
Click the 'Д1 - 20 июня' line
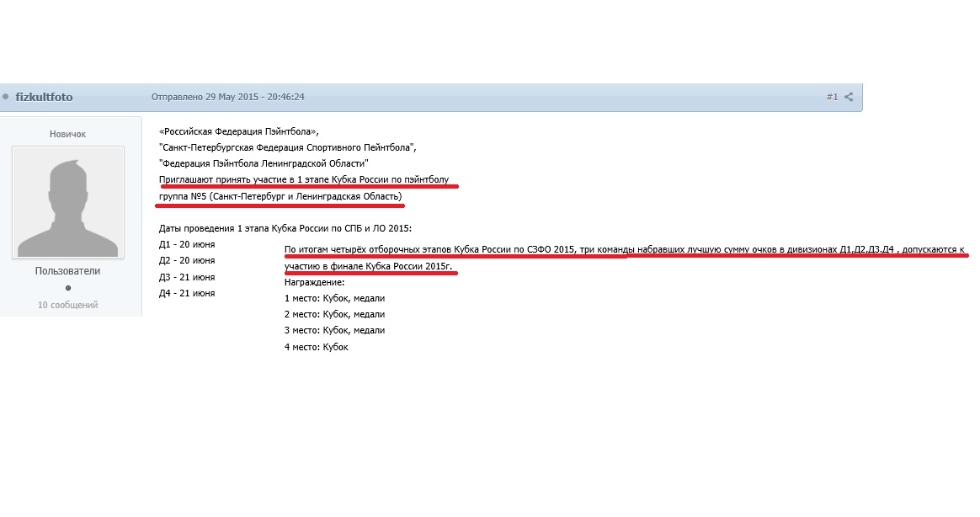187,244
